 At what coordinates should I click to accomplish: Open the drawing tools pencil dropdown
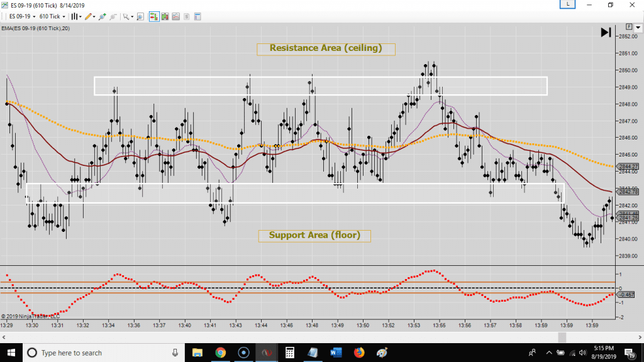90,16
